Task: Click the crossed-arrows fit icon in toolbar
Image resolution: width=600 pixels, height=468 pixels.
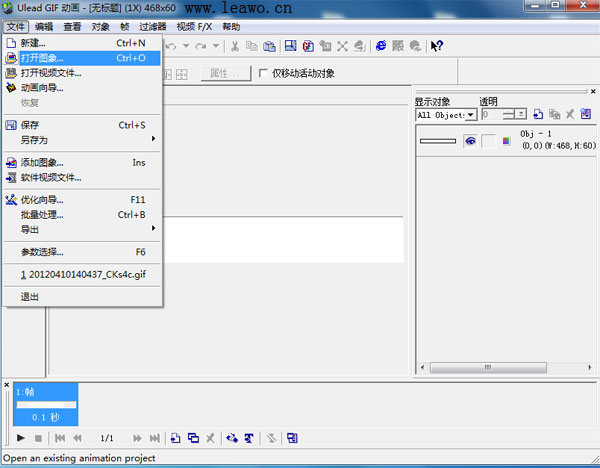Action: [342, 46]
